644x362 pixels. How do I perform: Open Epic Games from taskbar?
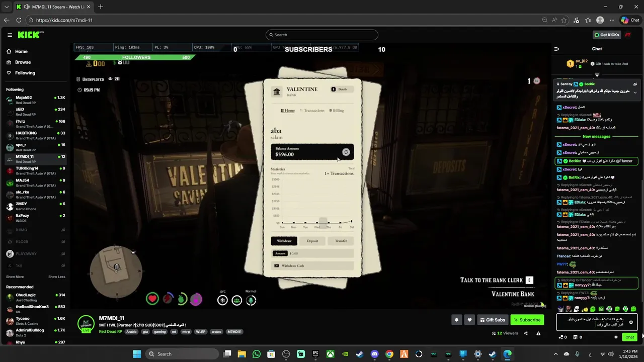click(x=315, y=354)
